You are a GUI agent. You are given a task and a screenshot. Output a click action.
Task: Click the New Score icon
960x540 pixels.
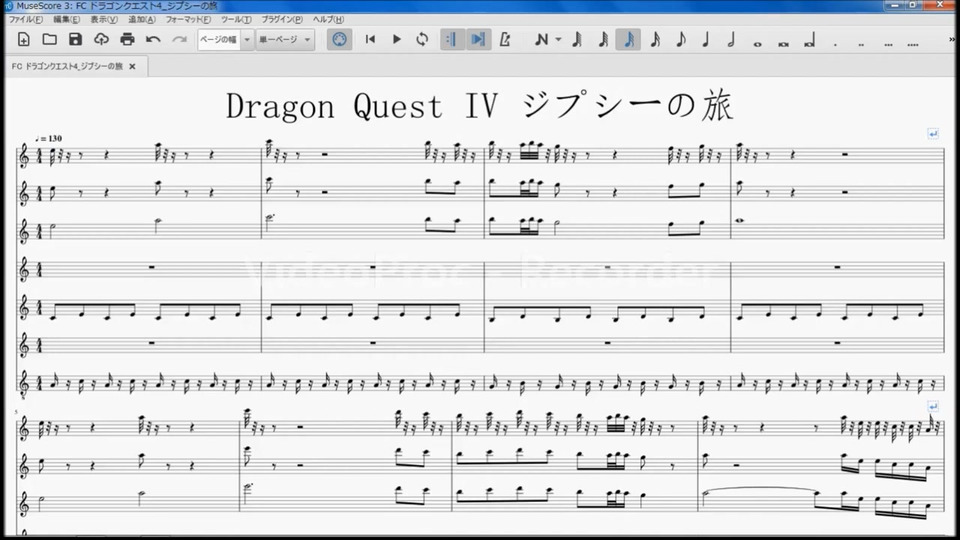coord(24,39)
